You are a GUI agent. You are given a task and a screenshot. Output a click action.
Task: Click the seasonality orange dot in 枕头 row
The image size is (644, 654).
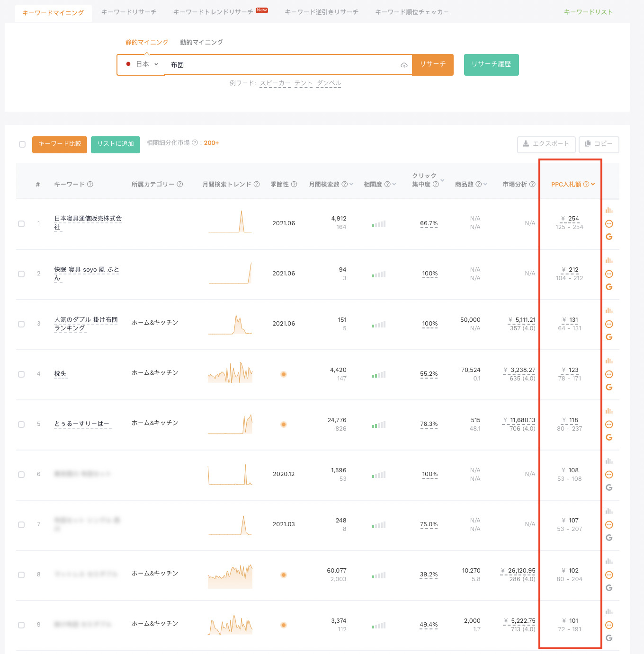coord(284,374)
